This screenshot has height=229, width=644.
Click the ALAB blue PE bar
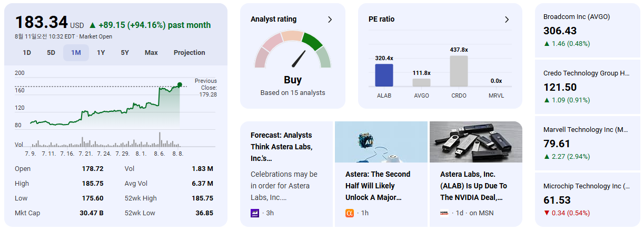384,75
